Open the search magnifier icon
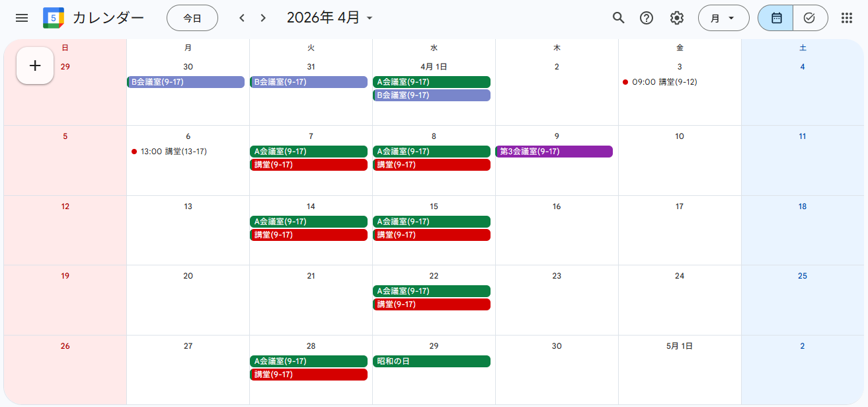This screenshot has height=407, width=868. click(x=618, y=18)
